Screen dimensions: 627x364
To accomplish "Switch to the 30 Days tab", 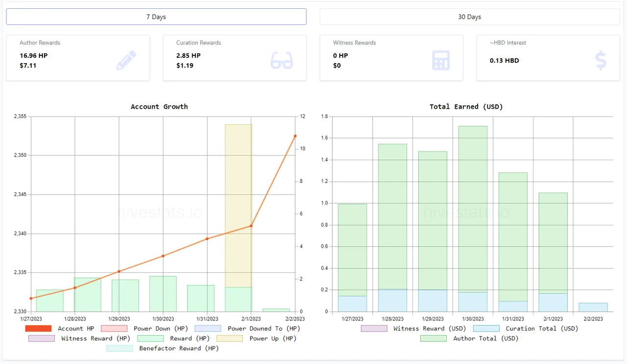I will tap(470, 17).
